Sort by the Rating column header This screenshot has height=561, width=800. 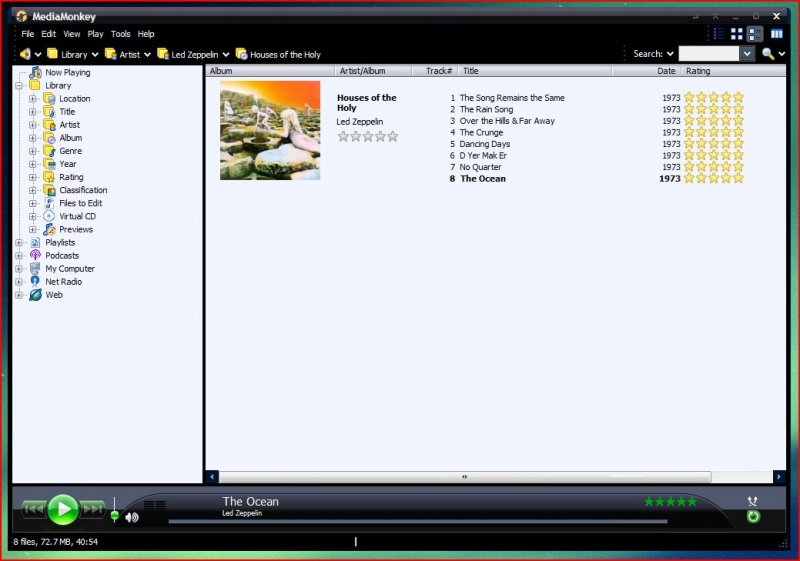pyautogui.click(x=698, y=71)
